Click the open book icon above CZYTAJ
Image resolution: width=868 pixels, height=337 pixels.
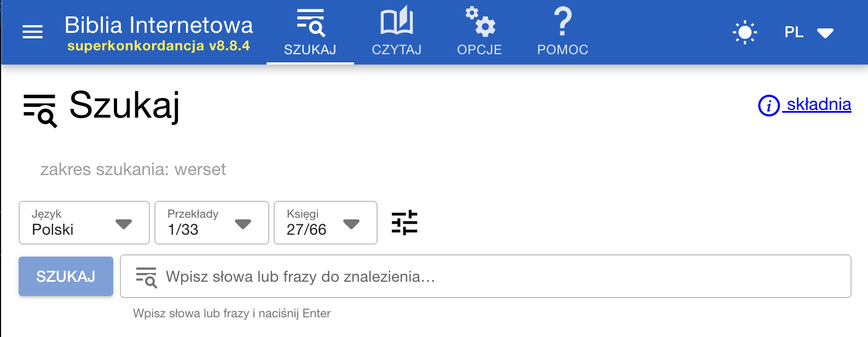(x=397, y=22)
